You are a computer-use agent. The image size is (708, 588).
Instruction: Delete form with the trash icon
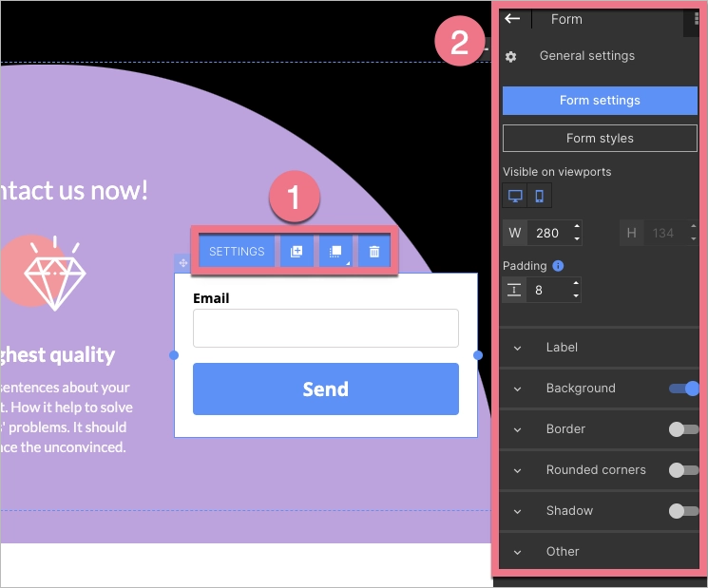coord(373,252)
